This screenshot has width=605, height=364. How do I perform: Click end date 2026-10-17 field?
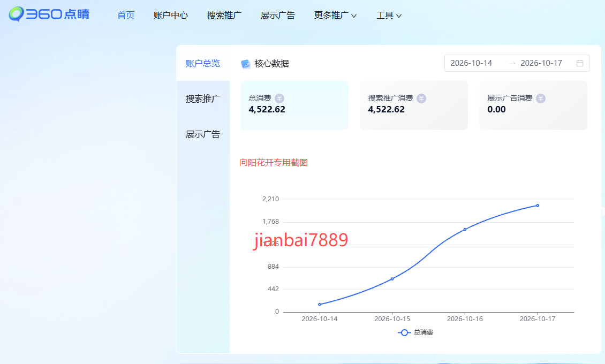pyautogui.click(x=541, y=63)
